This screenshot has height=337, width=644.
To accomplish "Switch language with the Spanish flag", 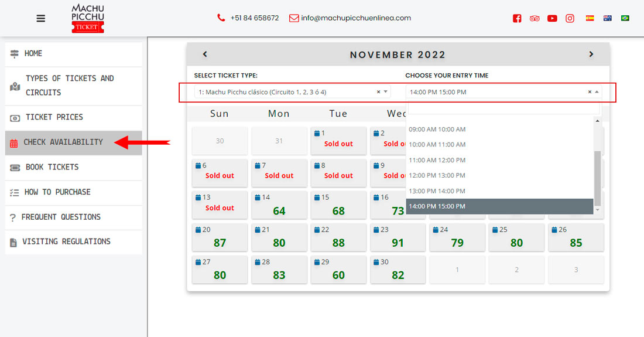I will pyautogui.click(x=590, y=18).
